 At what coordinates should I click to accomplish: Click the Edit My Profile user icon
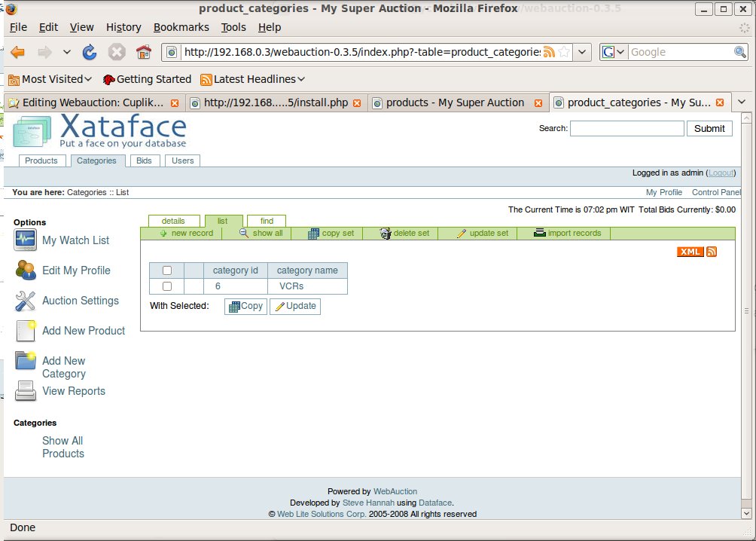(x=25, y=270)
